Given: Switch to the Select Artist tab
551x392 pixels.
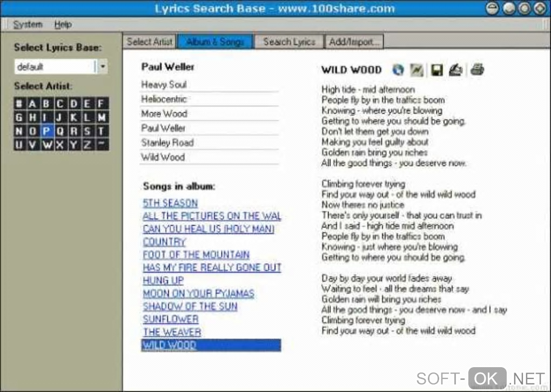Looking at the screenshot, I should tap(150, 42).
